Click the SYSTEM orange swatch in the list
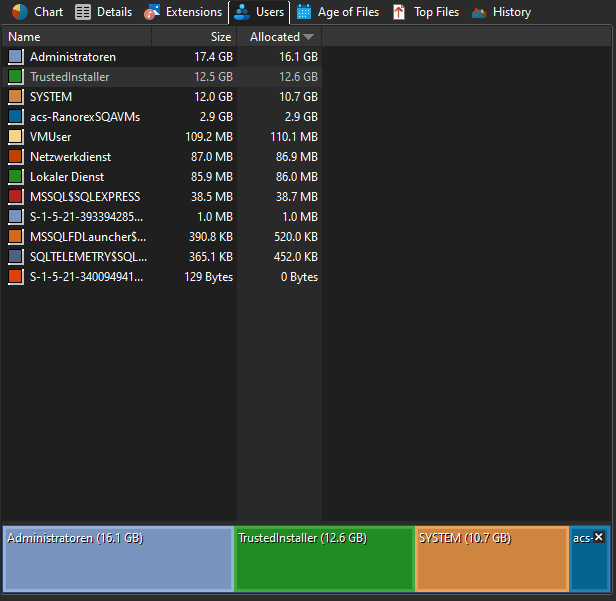 (x=16, y=97)
